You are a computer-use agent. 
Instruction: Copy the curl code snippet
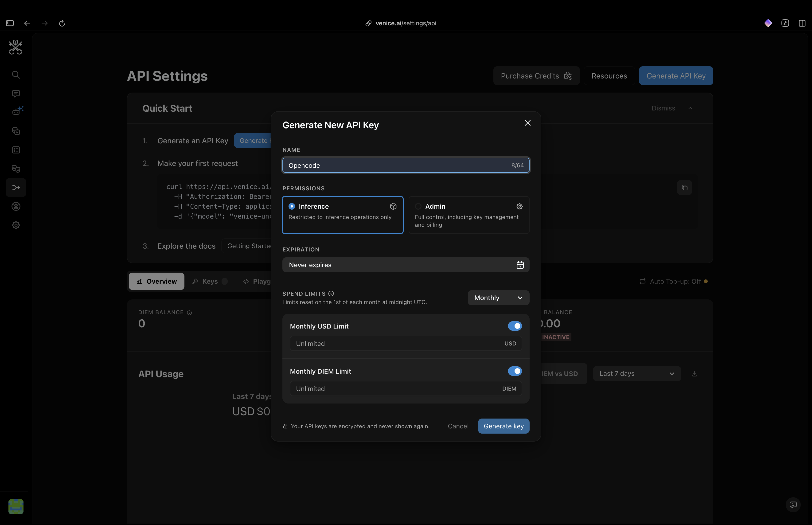click(684, 188)
